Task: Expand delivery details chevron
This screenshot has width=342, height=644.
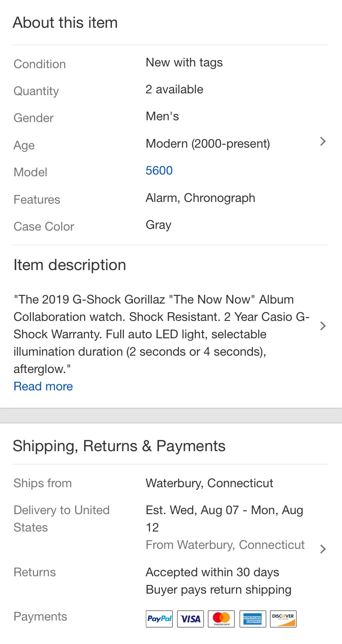Action: [x=322, y=549]
